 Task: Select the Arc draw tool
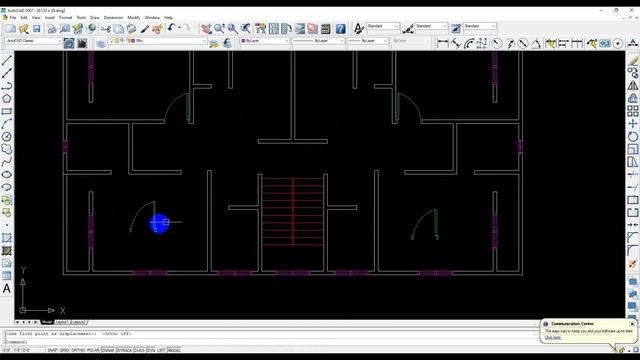point(7,124)
